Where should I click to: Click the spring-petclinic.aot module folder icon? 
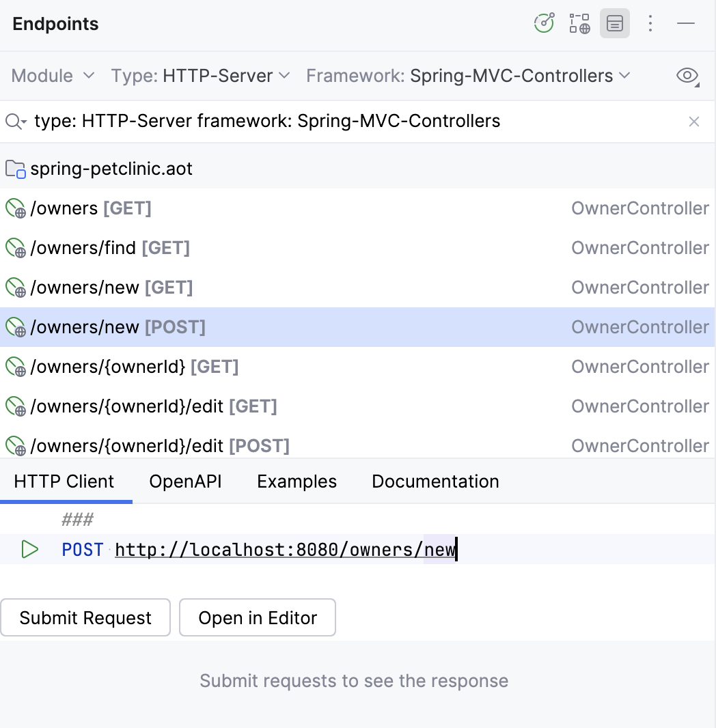[x=15, y=168]
